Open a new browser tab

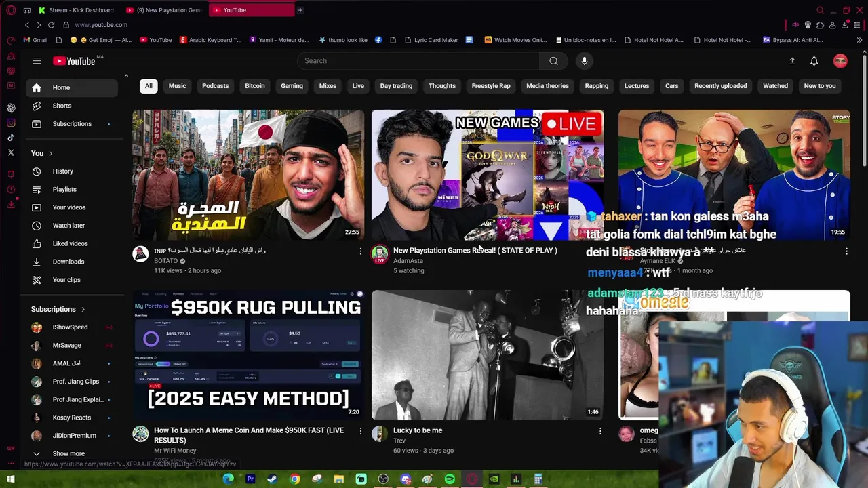300,10
